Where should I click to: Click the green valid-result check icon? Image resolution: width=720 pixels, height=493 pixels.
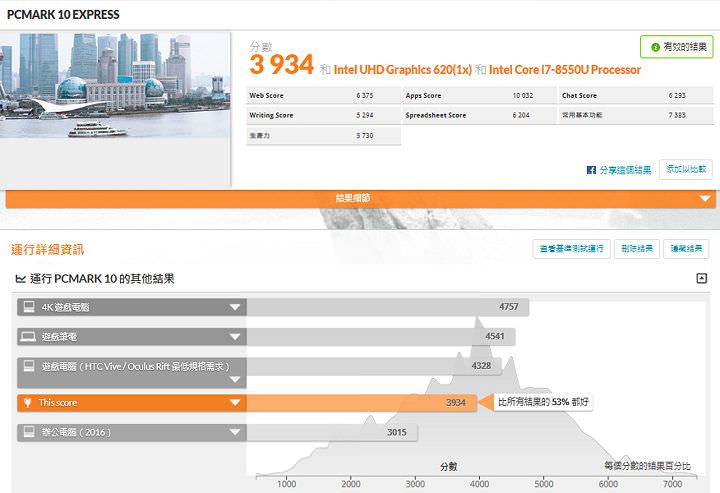[652, 47]
